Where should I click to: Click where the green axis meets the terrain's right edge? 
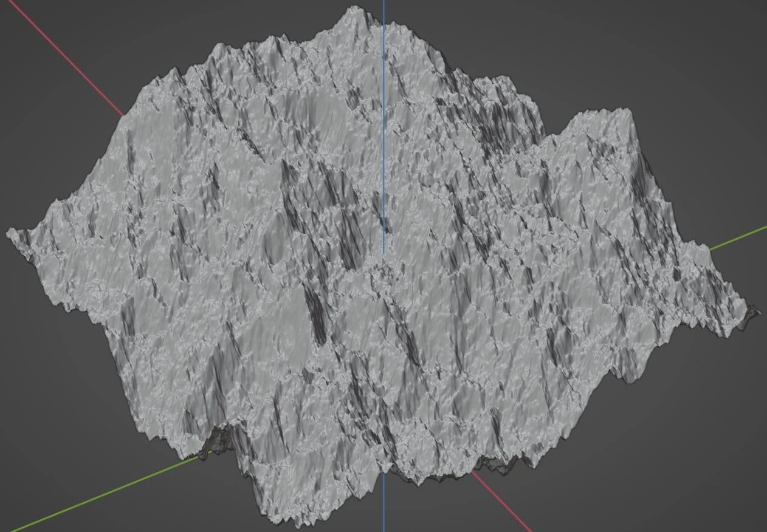[710, 249]
